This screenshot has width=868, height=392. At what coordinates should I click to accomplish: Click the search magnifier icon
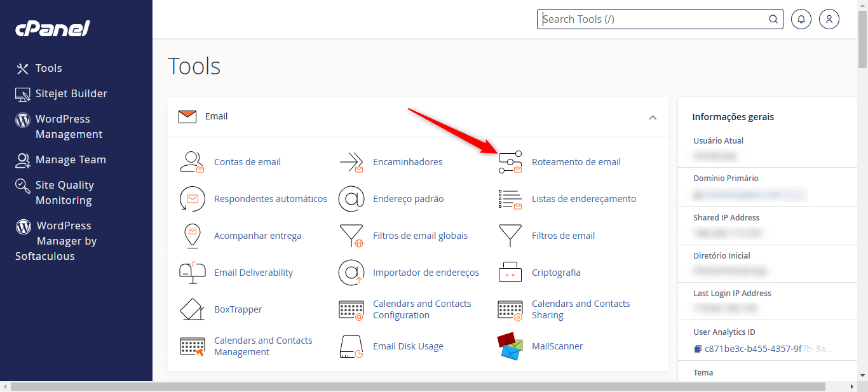tap(773, 19)
